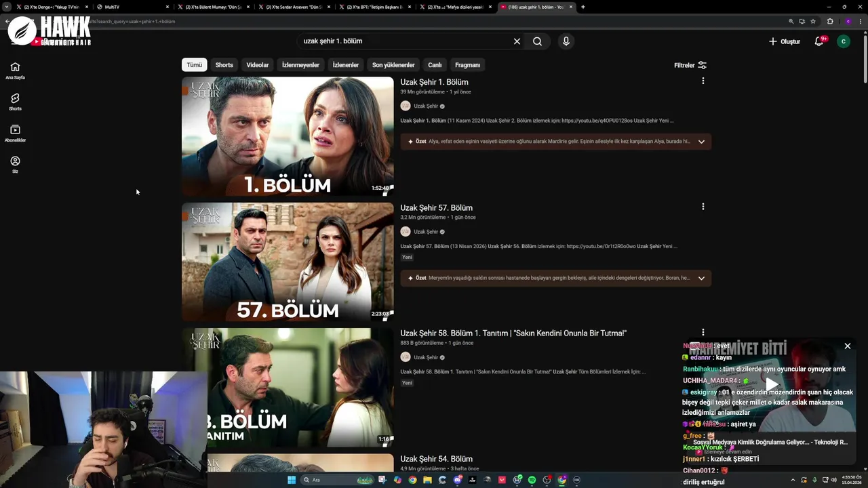Open Chrome extensions puzzle icon
The width and height of the screenshot is (868, 488).
[830, 21]
